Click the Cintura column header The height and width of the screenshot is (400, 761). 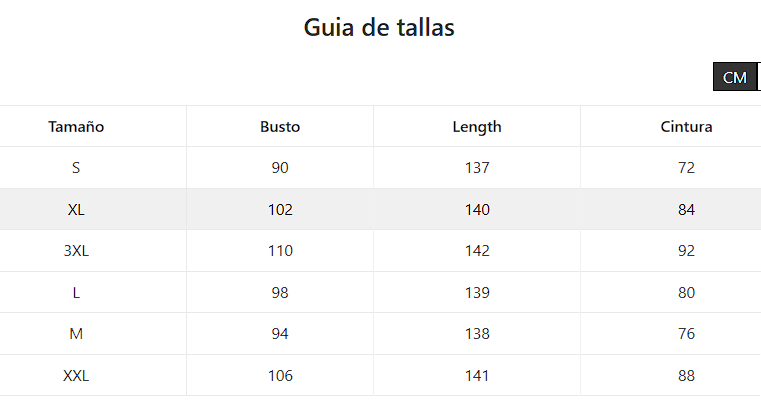(x=686, y=126)
